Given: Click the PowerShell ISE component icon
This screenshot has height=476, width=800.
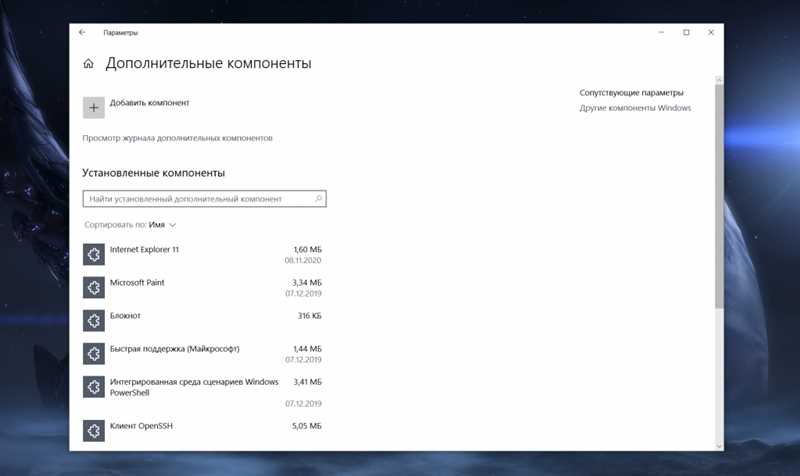Looking at the screenshot, I should [94, 387].
